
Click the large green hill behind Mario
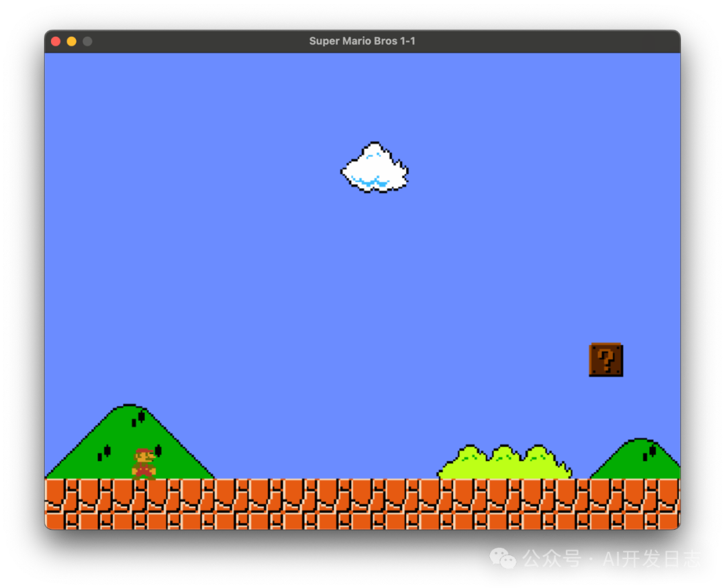point(130,442)
